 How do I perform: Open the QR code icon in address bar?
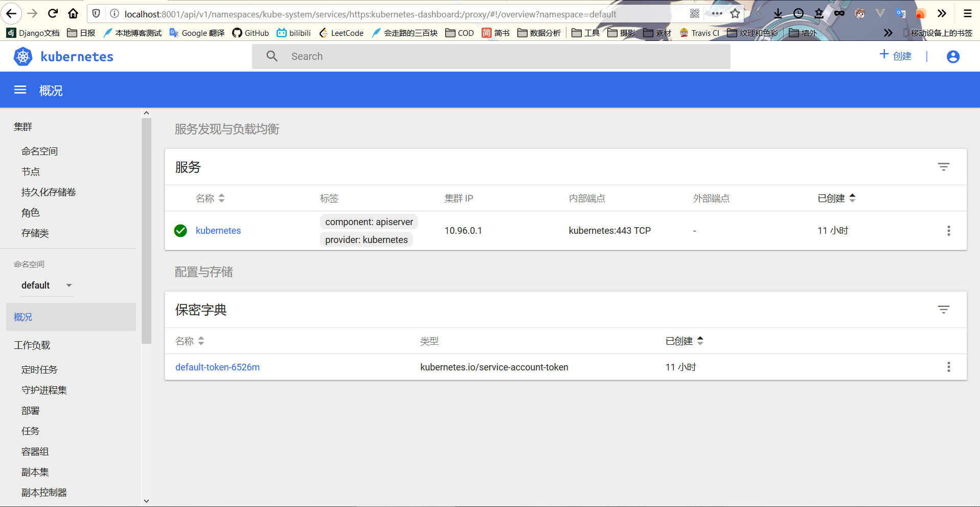tap(695, 14)
